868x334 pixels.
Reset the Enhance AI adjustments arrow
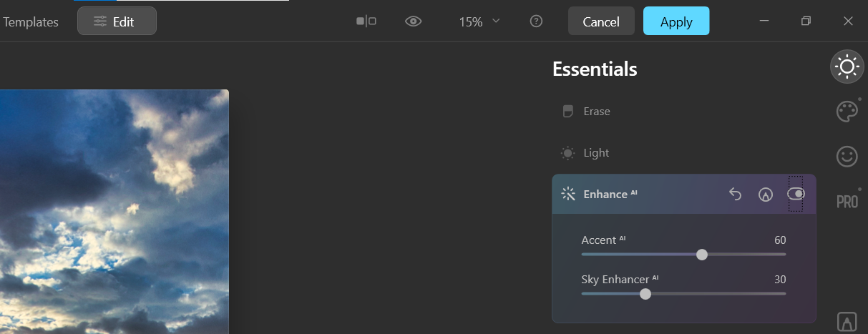click(735, 194)
